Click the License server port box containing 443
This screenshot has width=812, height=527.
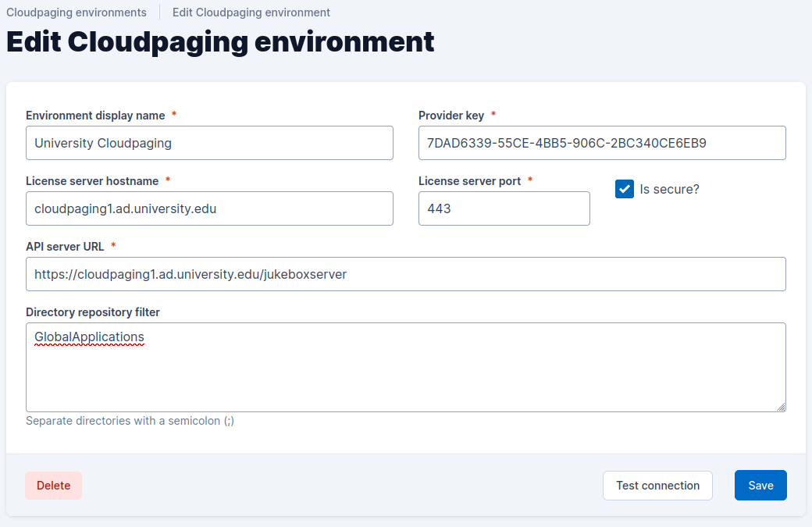[x=504, y=208]
